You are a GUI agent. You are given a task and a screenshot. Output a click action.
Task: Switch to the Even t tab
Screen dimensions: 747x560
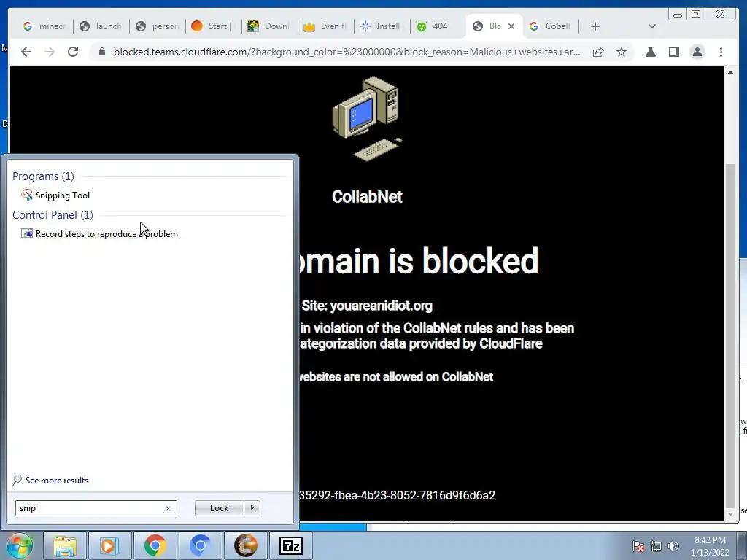pyautogui.click(x=326, y=26)
